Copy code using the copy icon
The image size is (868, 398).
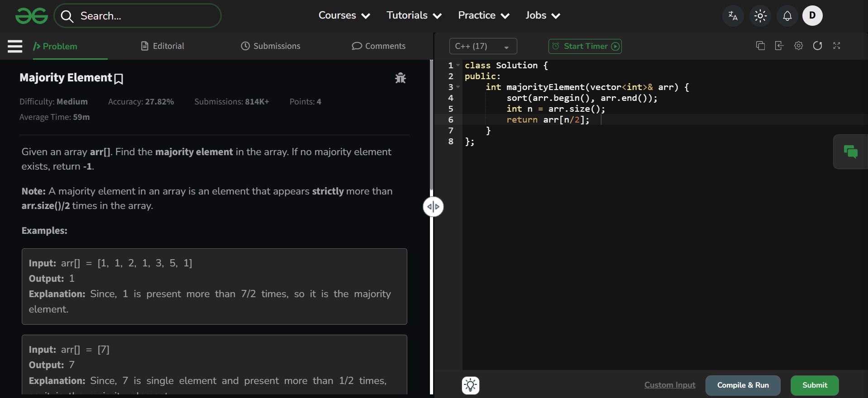tap(760, 46)
